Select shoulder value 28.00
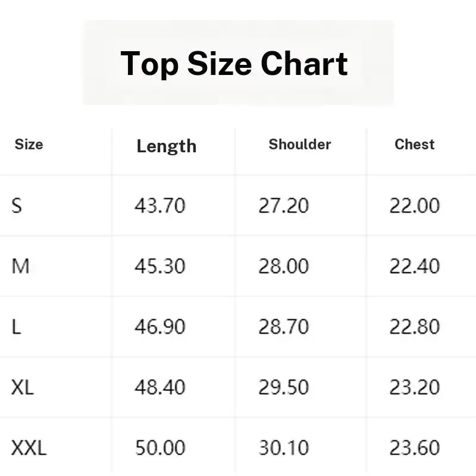Image resolution: width=476 pixels, height=476 pixels. point(284,266)
